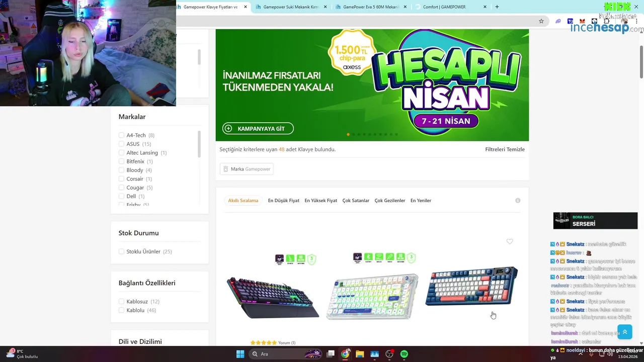Close the Gamepower Suki Mekanik tab
This screenshot has width=644, height=362.
(326, 7)
